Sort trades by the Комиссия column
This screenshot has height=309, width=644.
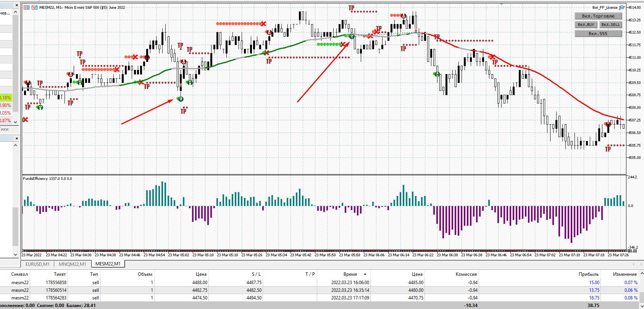click(466, 274)
